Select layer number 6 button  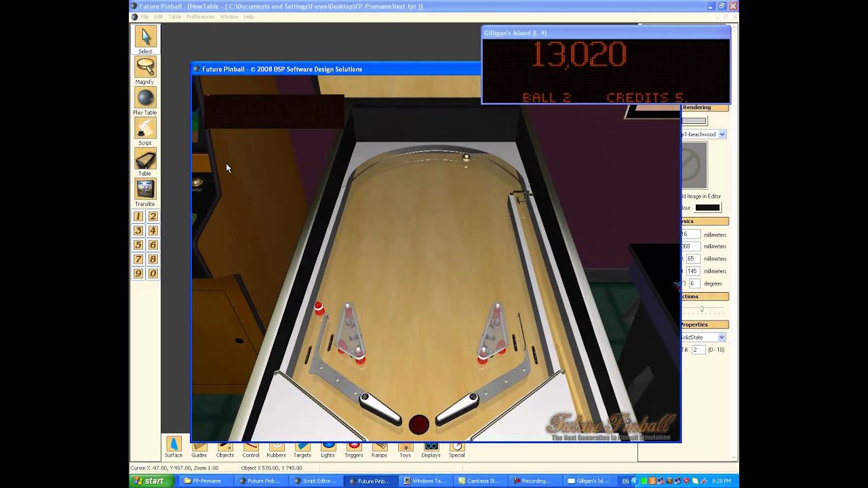click(x=153, y=245)
